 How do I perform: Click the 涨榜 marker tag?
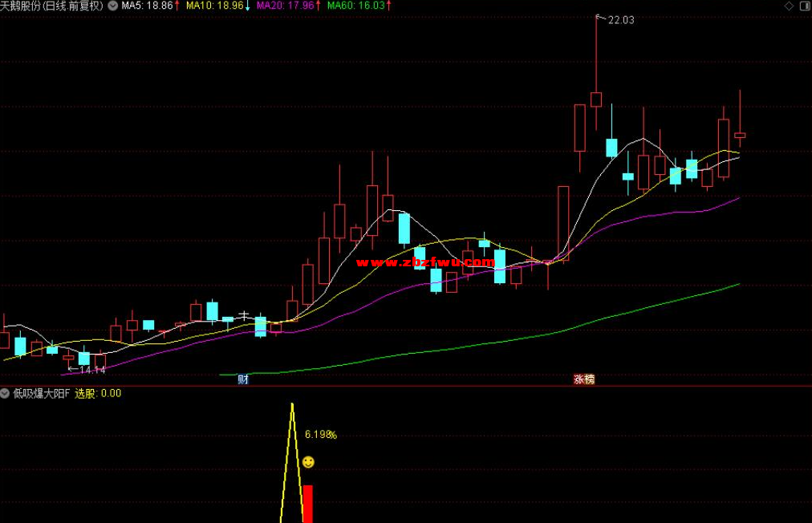[x=584, y=379]
